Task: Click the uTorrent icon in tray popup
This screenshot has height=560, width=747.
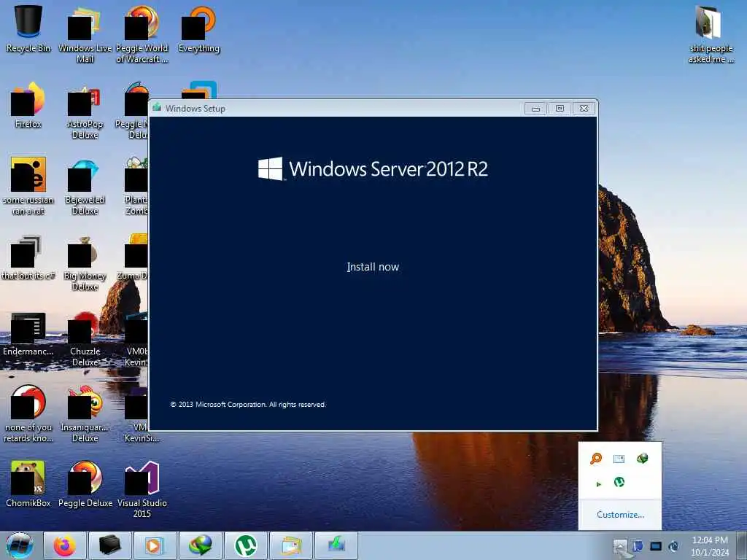Action: [x=619, y=482]
